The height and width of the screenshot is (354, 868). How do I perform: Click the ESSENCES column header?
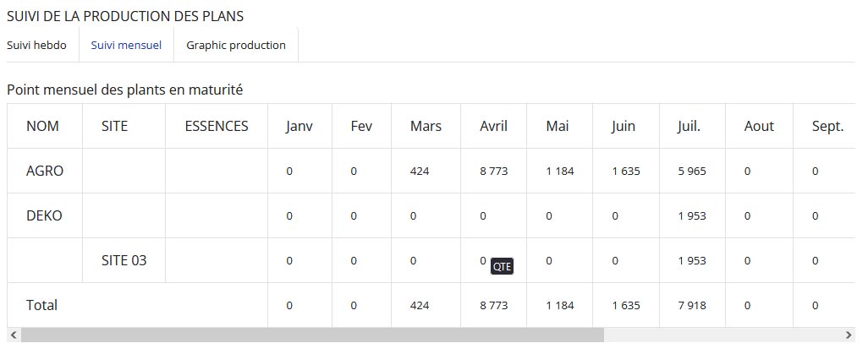[x=217, y=126]
